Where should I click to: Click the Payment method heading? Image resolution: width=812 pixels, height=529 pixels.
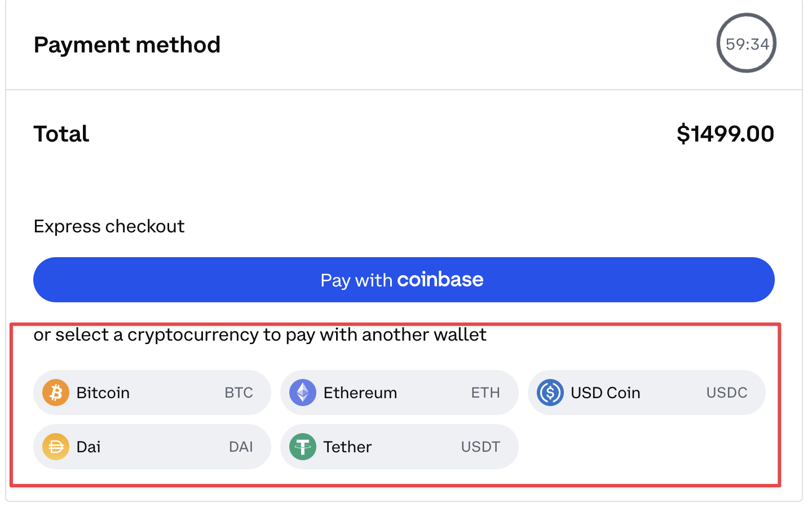(x=127, y=45)
